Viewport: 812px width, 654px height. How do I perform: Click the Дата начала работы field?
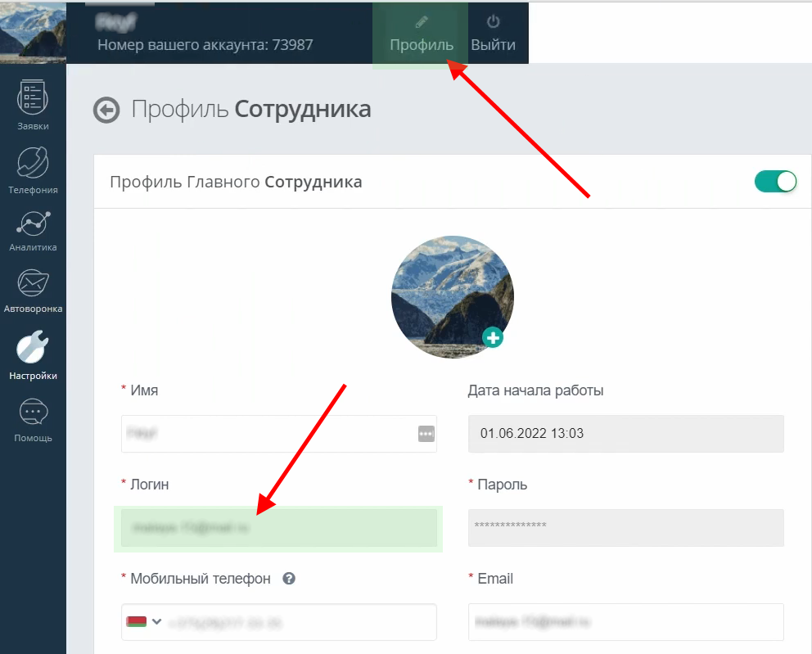pos(625,434)
